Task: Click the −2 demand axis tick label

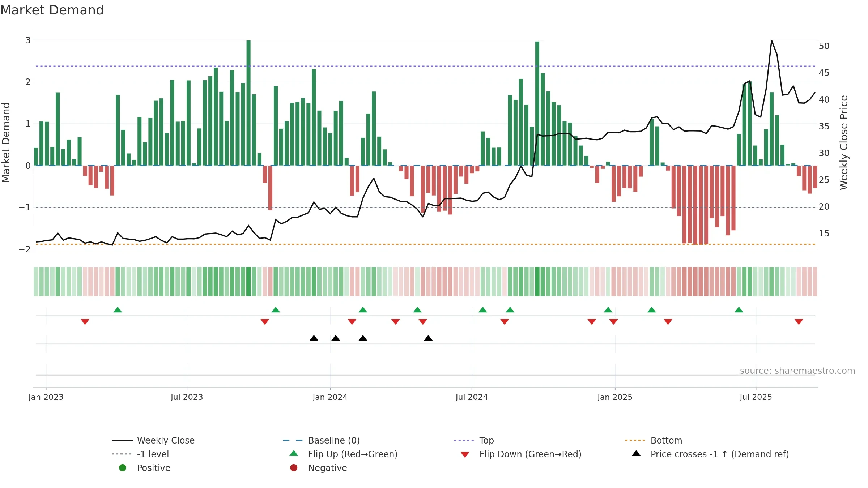Action: coord(25,249)
